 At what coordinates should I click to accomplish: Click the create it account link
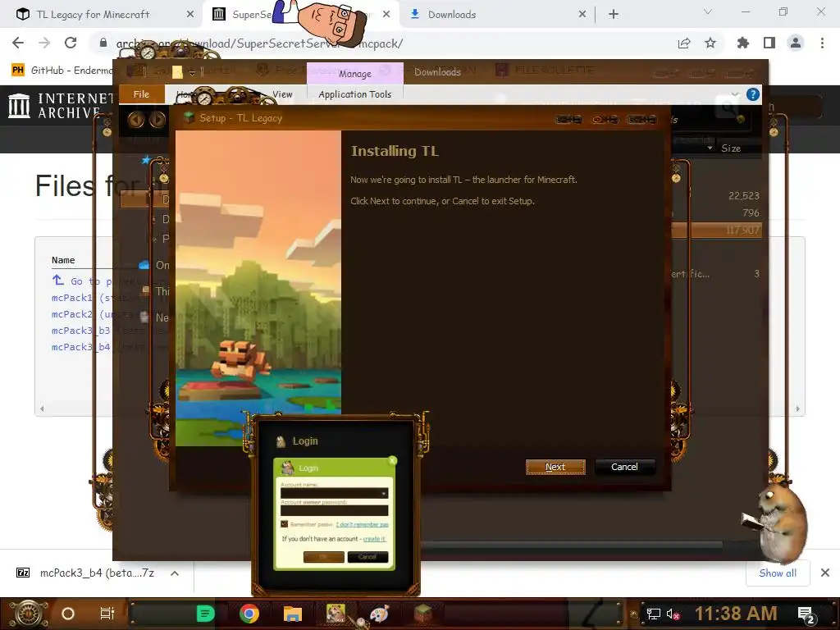[x=374, y=539]
